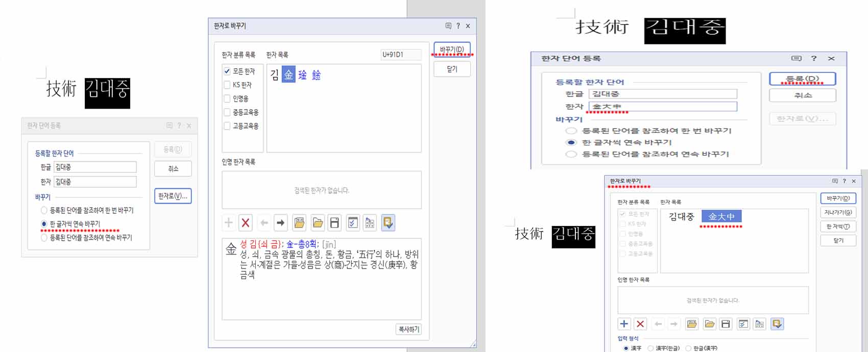Viewport: 868px width, 352px height.
Task: Click dictionary drawer folder icon in dialog listing 金大中
Action: pyautogui.click(x=692, y=323)
